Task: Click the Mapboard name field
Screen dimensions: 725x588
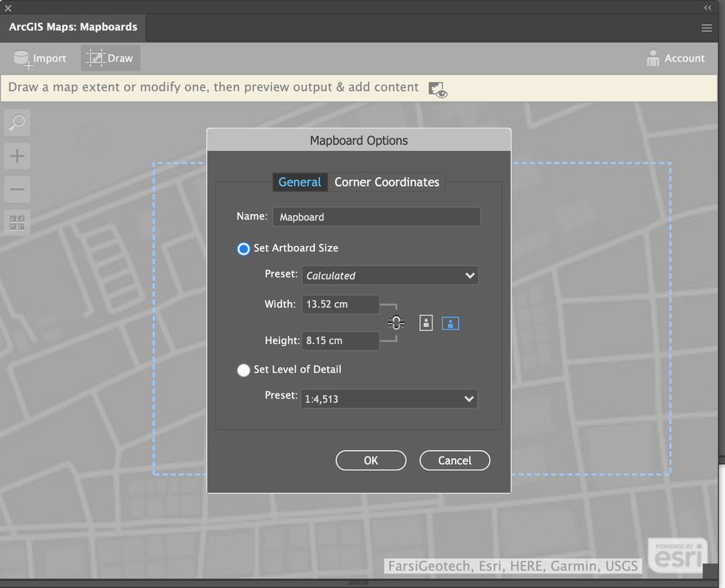Action: click(377, 216)
